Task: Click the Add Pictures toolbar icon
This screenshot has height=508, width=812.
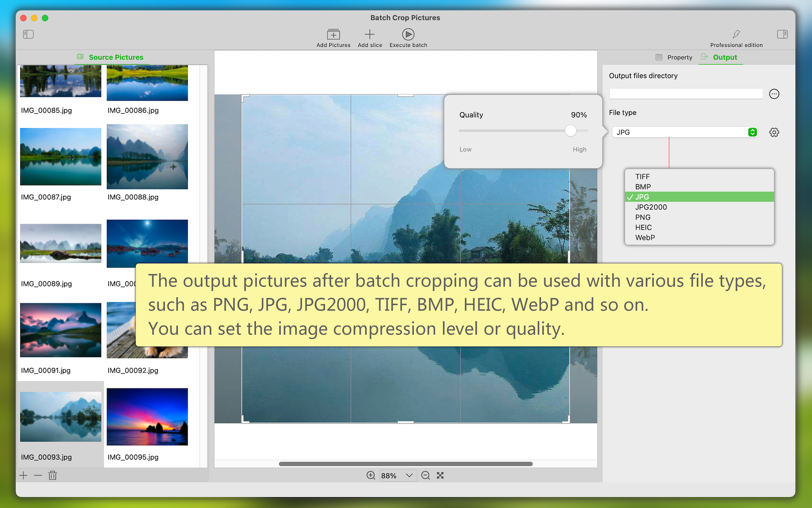Action: (x=333, y=34)
